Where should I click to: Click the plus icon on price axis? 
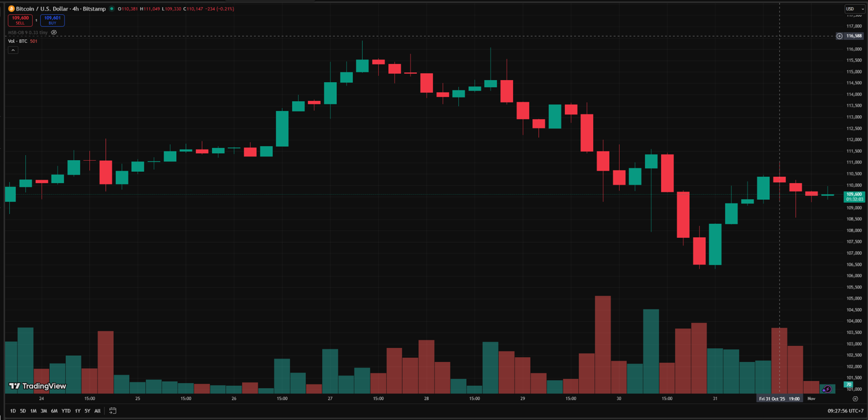(839, 36)
